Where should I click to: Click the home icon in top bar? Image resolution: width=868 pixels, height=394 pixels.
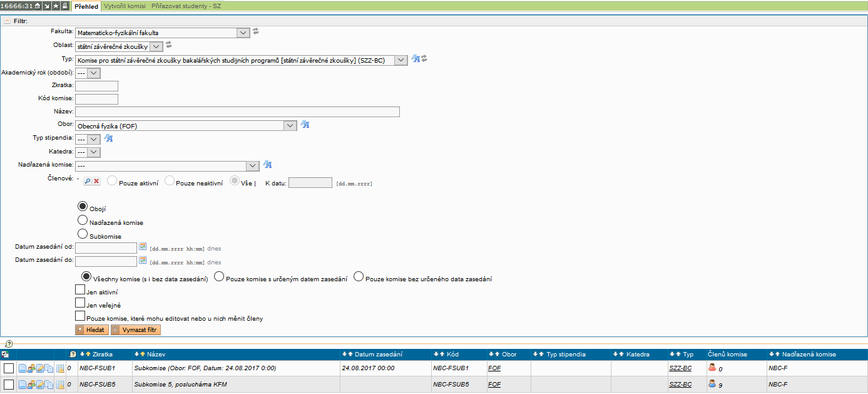[38, 6]
